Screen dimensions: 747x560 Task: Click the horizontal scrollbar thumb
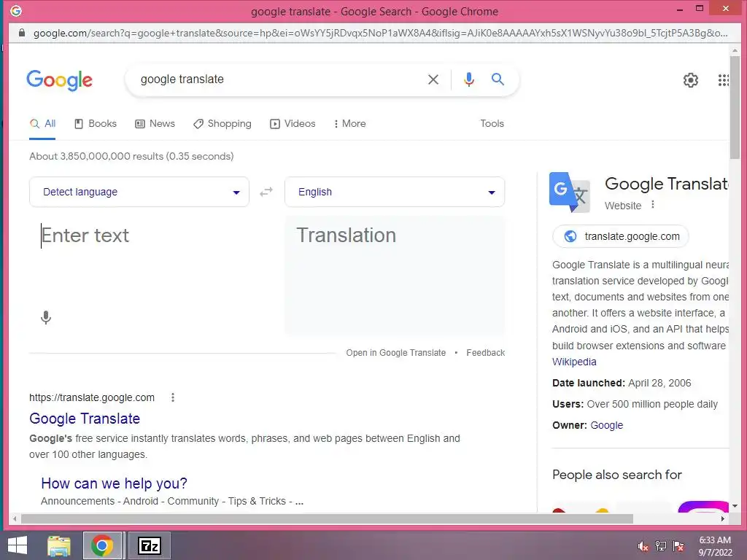coord(327,518)
